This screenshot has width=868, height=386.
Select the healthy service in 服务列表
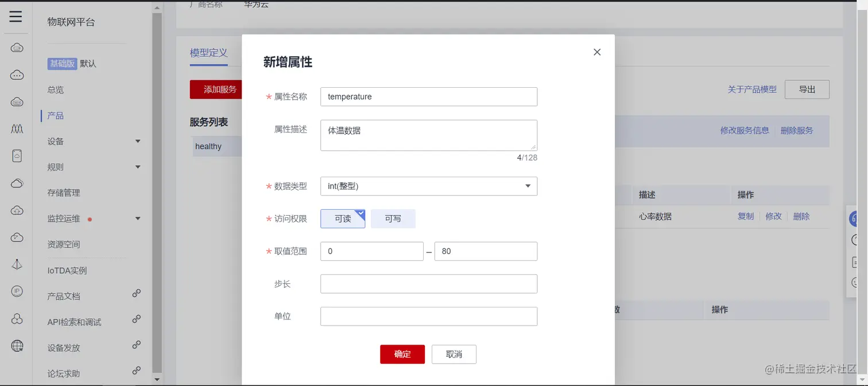point(217,146)
